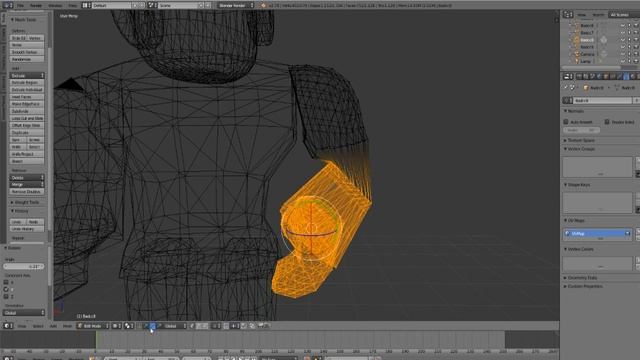
Task: Toggle Z constraint axis checkbox
Action: point(6,296)
